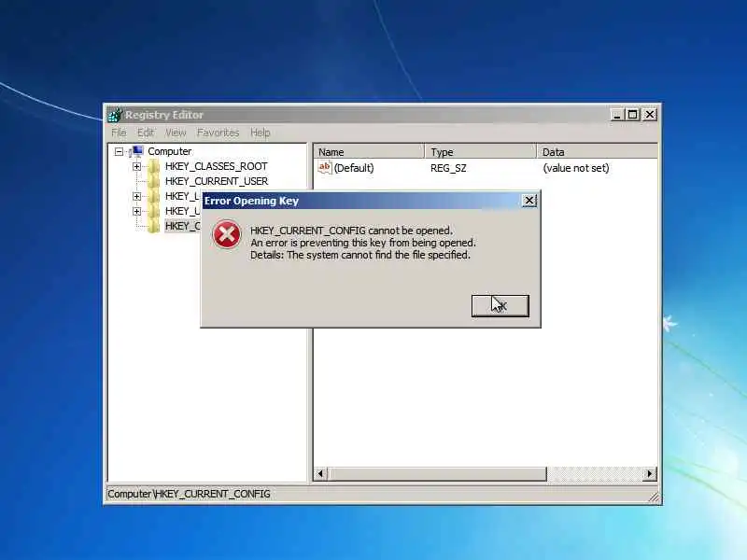Click the REG_SZ type cell
This screenshot has height=560, width=747.
(x=448, y=168)
